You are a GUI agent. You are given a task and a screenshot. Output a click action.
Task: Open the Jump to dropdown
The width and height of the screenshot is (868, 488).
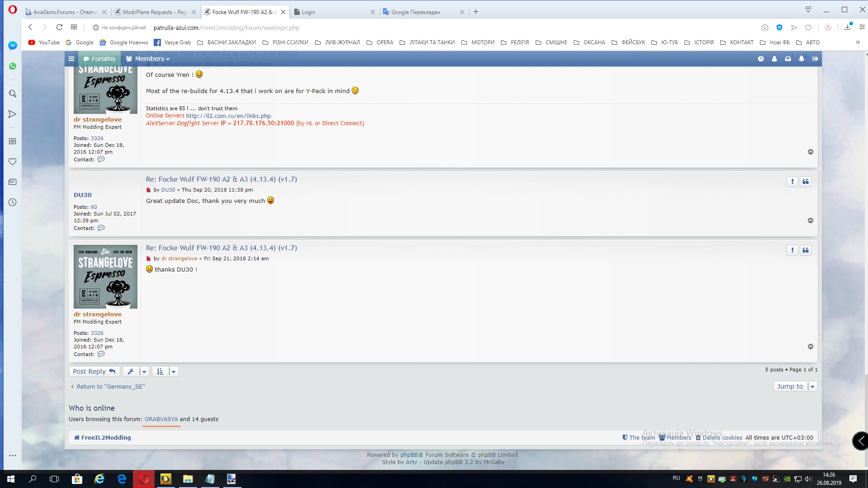[795, 386]
